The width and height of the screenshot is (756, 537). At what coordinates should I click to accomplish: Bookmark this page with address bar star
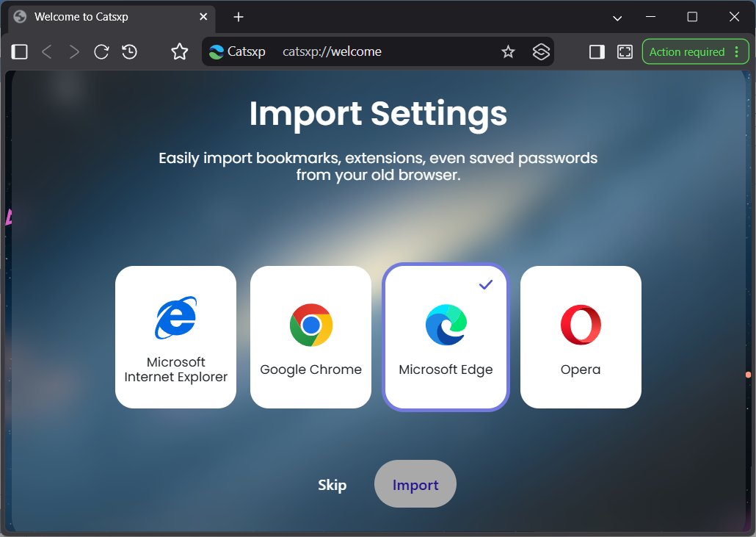(508, 51)
